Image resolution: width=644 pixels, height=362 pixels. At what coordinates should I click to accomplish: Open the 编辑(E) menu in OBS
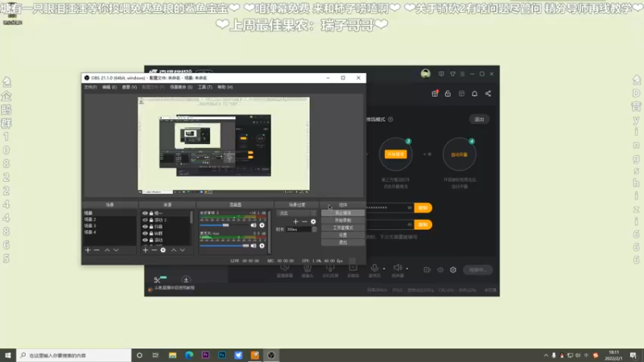pos(109,87)
